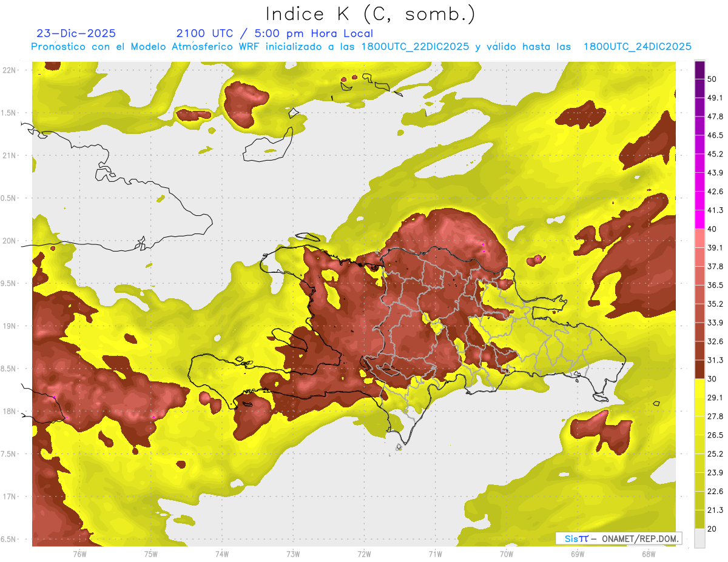The height and width of the screenshot is (562, 728).
Task: Click the '2100 UTC / 5:00 pm Hora Local' time
Action: click(x=274, y=33)
